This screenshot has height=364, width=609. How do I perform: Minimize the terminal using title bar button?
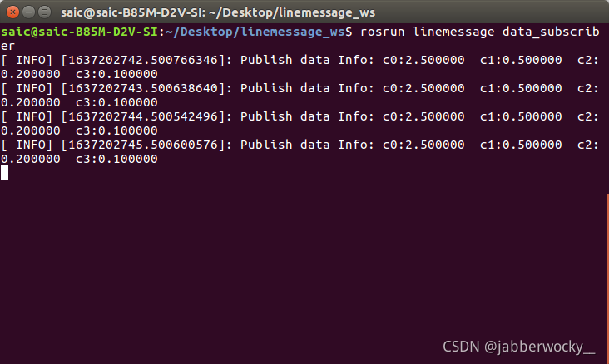[x=29, y=12]
